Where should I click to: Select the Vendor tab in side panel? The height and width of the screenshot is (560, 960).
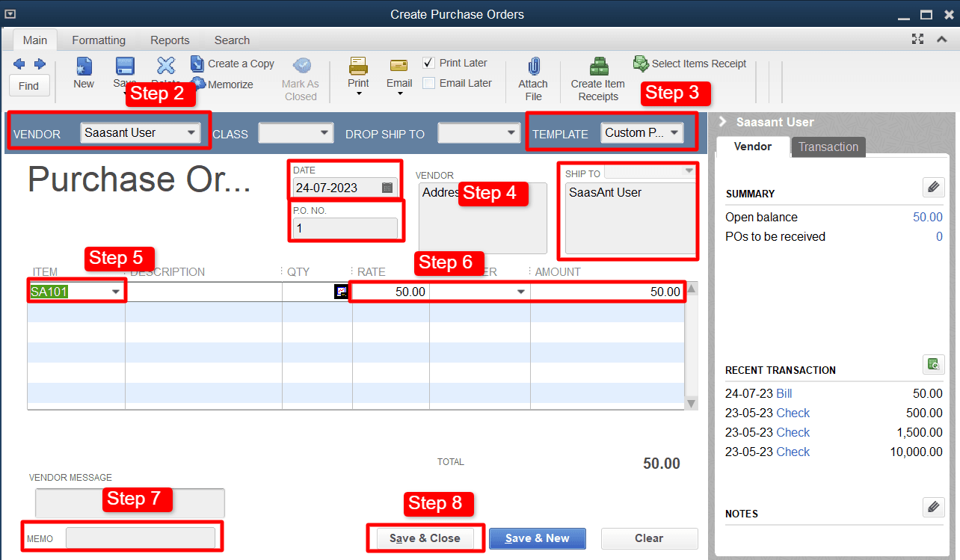[x=753, y=147]
